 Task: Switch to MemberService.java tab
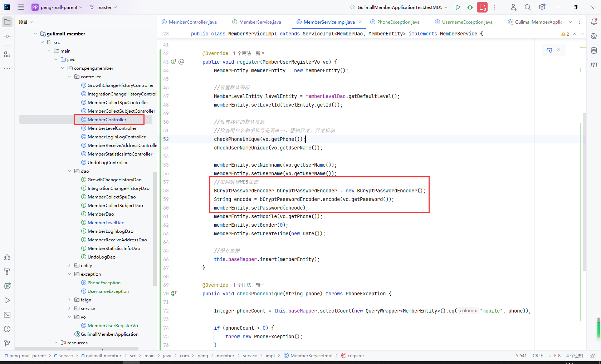tap(256, 22)
